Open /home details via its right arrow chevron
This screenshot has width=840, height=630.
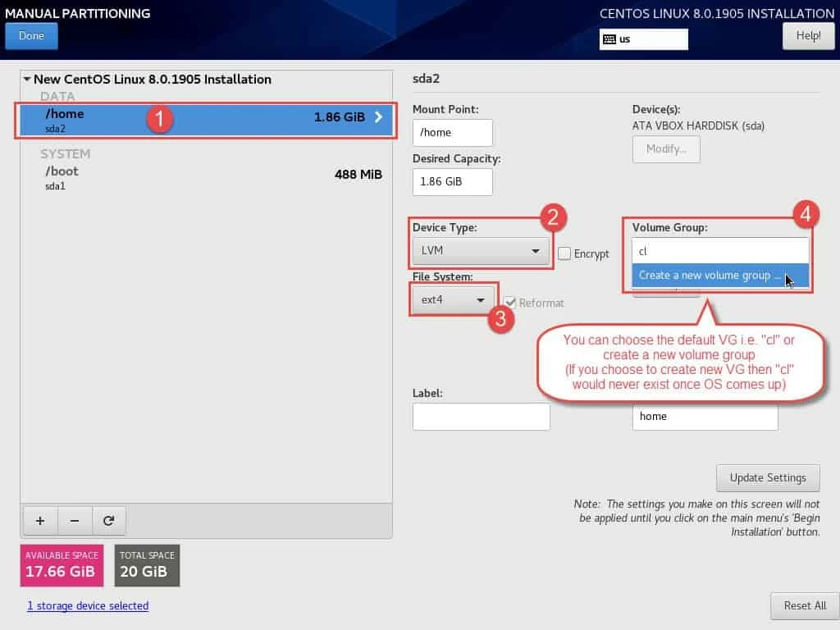pos(378,117)
